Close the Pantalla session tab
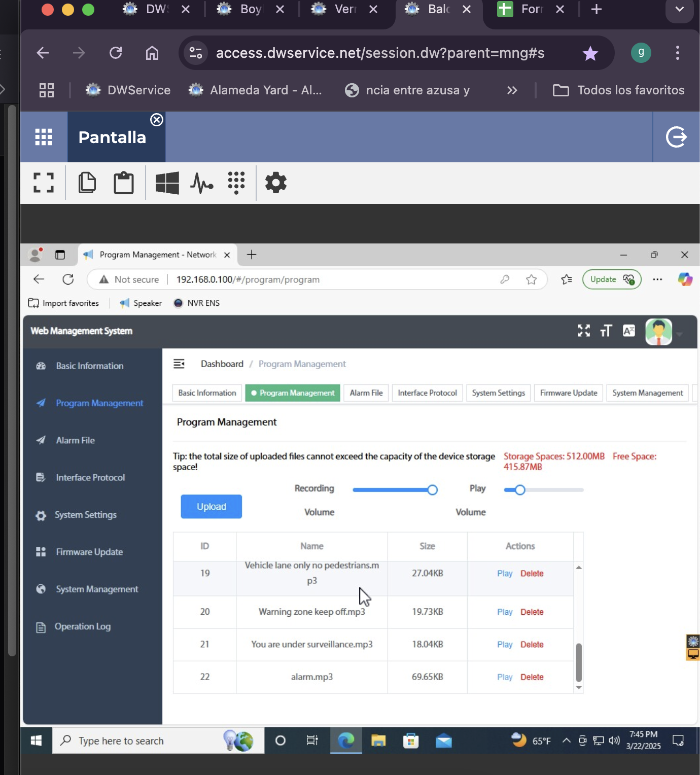Viewport: 700px width, 775px height. [157, 120]
